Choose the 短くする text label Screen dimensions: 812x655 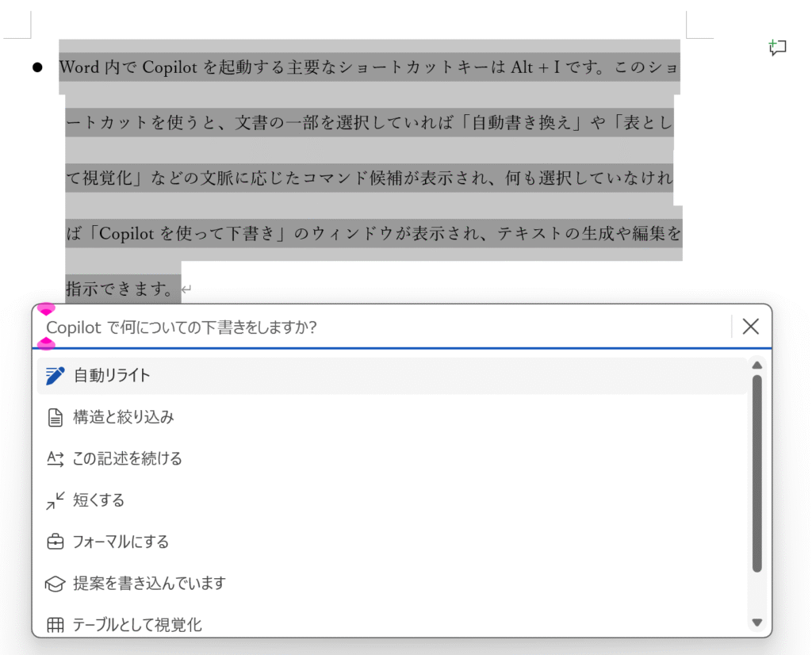pos(98,500)
